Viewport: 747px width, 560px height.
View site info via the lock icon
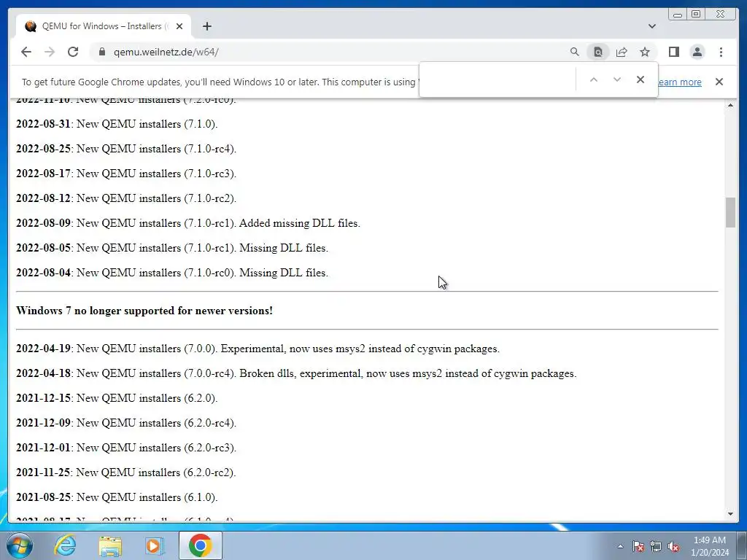coord(102,52)
